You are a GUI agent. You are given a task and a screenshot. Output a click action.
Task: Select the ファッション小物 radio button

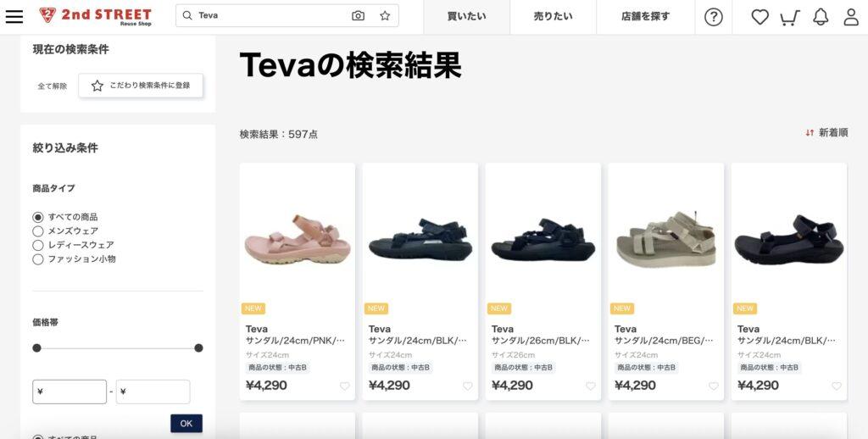pos(37,259)
